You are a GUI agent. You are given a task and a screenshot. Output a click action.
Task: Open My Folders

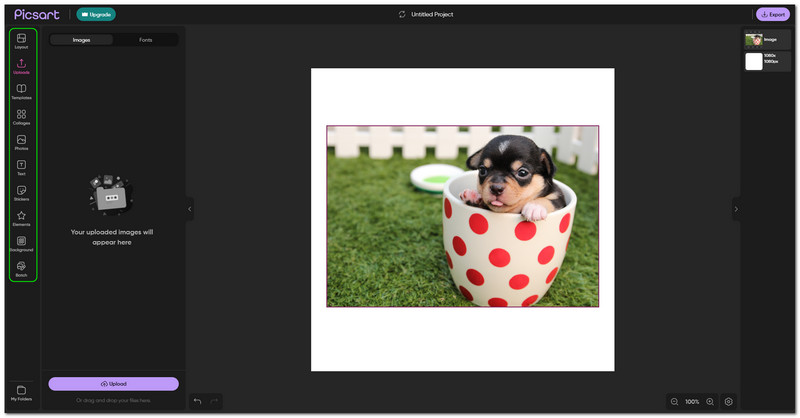tap(21, 392)
